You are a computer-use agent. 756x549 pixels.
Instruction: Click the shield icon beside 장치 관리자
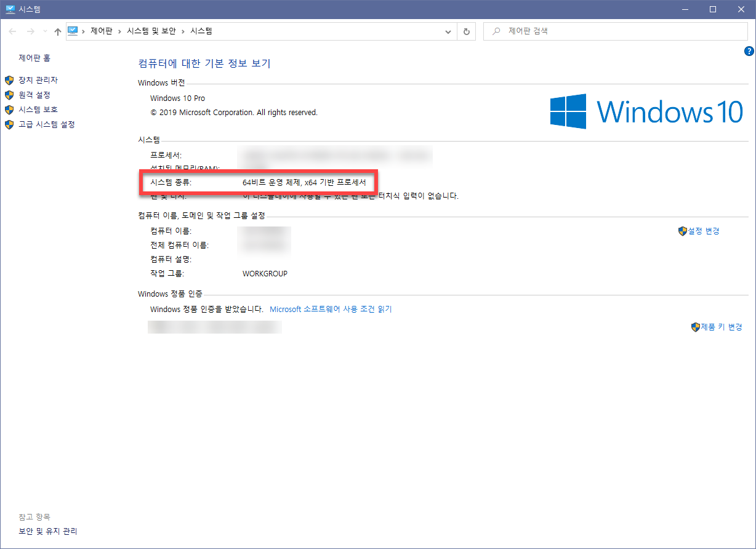coord(9,80)
